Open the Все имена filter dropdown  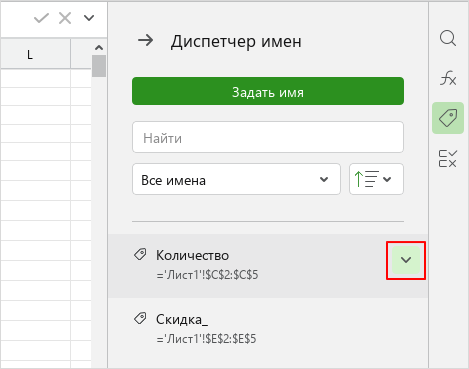[x=236, y=179]
